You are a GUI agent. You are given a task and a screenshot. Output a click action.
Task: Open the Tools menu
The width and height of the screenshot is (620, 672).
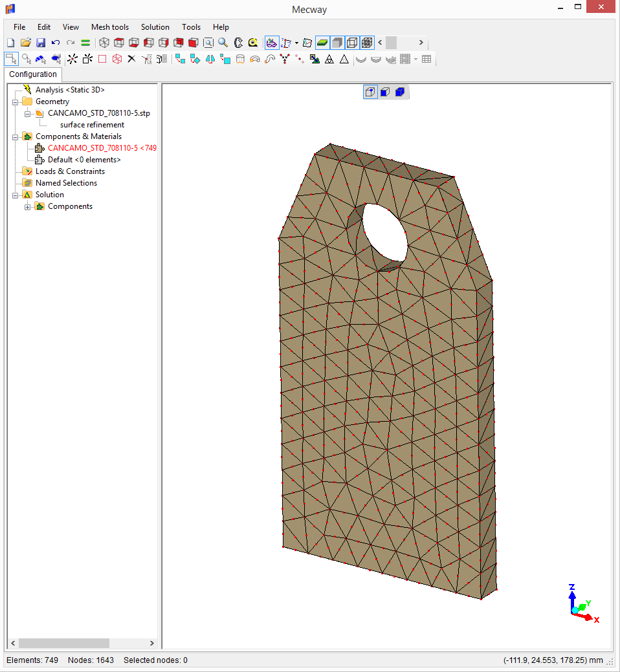point(191,27)
